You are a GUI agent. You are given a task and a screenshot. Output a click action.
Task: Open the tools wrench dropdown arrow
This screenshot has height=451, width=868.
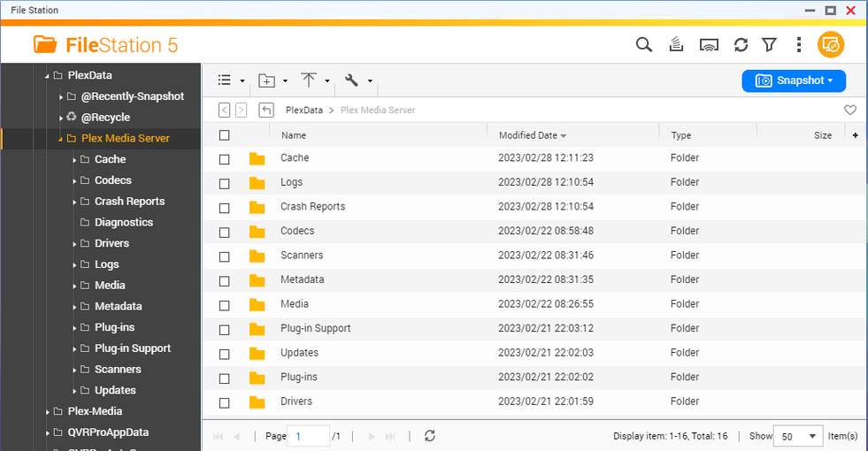click(370, 80)
